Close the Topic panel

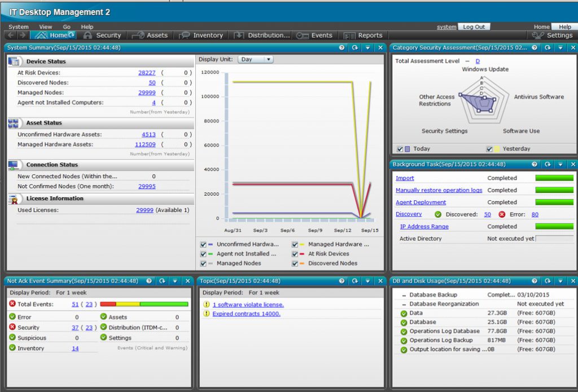pyautogui.click(x=380, y=281)
